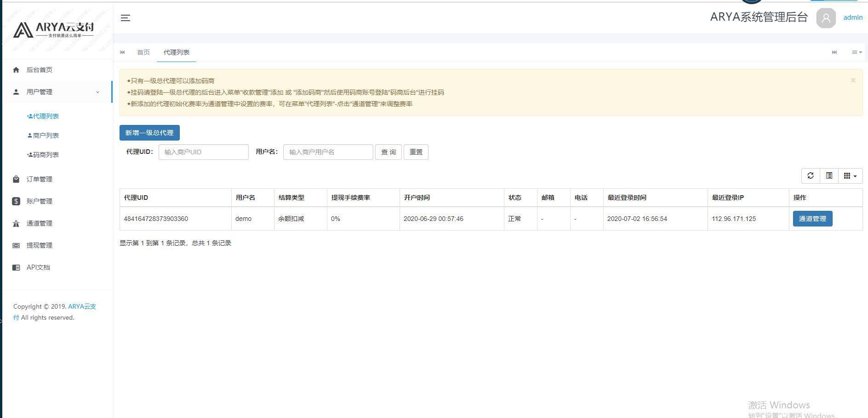Click the 代理UID input field

203,152
